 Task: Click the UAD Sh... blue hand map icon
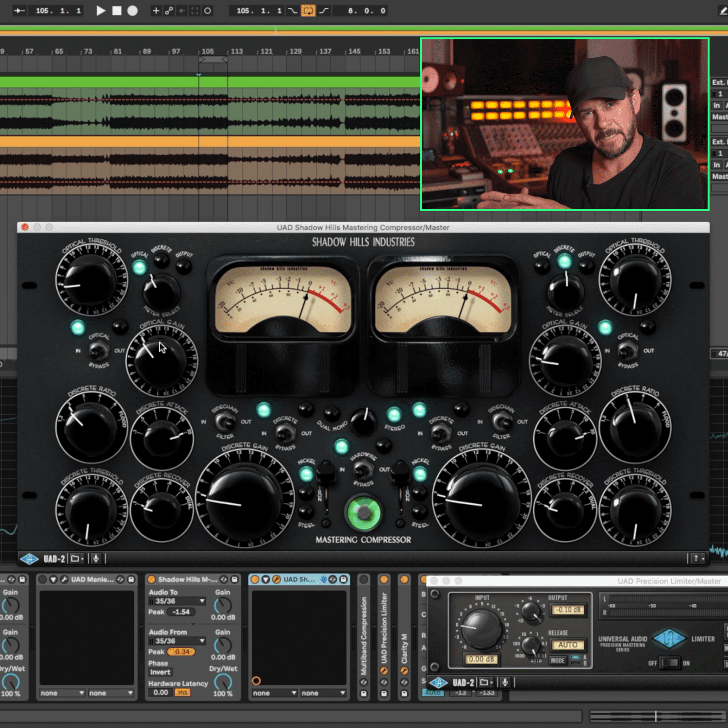tap(323, 579)
